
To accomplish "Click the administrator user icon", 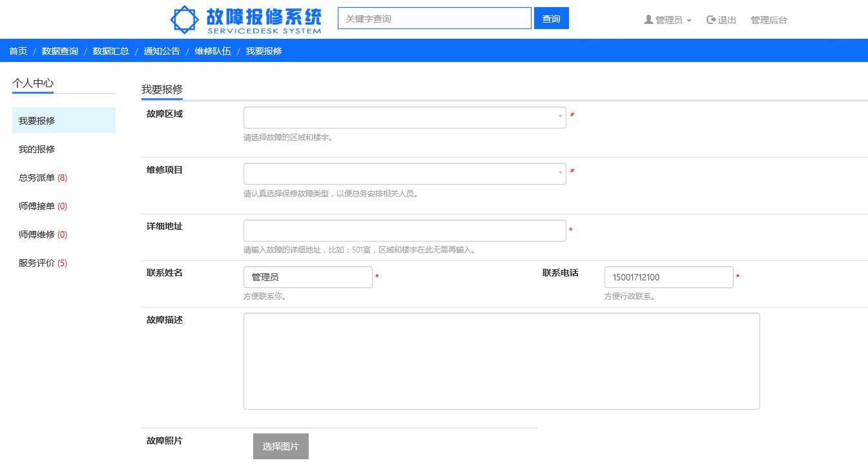I will pos(648,20).
